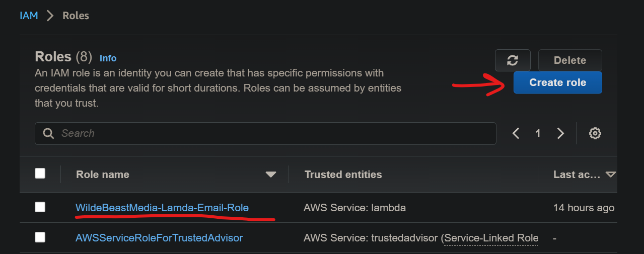The height and width of the screenshot is (254, 644).
Task: Navigate to the IAM breadcrumb
Action: (x=29, y=16)
